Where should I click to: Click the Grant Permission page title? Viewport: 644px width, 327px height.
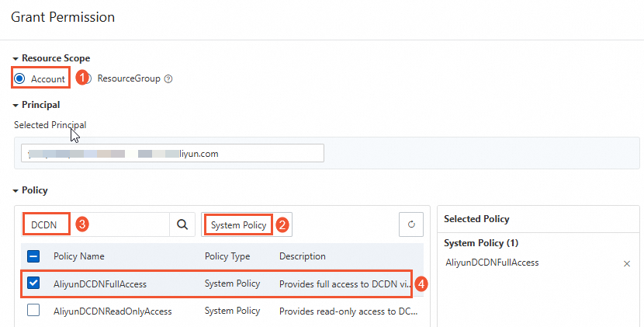coord(63,17)
